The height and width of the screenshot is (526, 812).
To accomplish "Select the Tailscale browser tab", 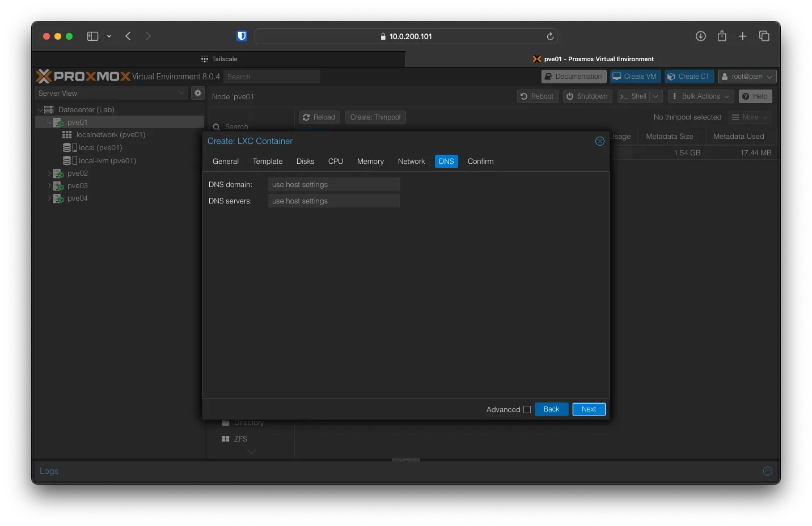I will (x=219, y=59).
